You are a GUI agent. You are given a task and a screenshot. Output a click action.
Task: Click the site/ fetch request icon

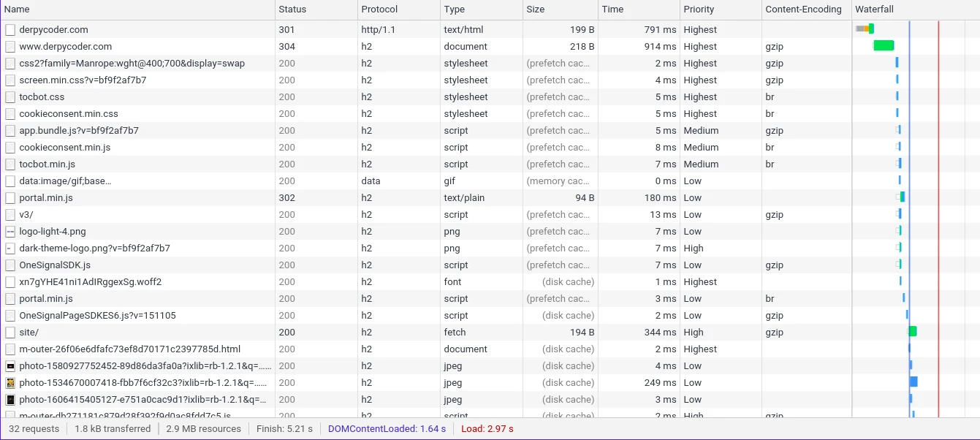tap(10, 333)
